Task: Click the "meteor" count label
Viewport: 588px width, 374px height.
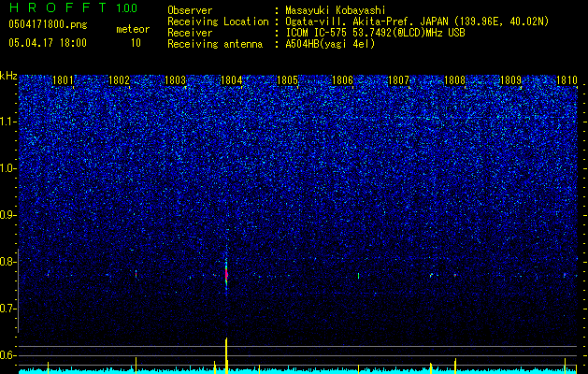Action: [x=133, y=29]
